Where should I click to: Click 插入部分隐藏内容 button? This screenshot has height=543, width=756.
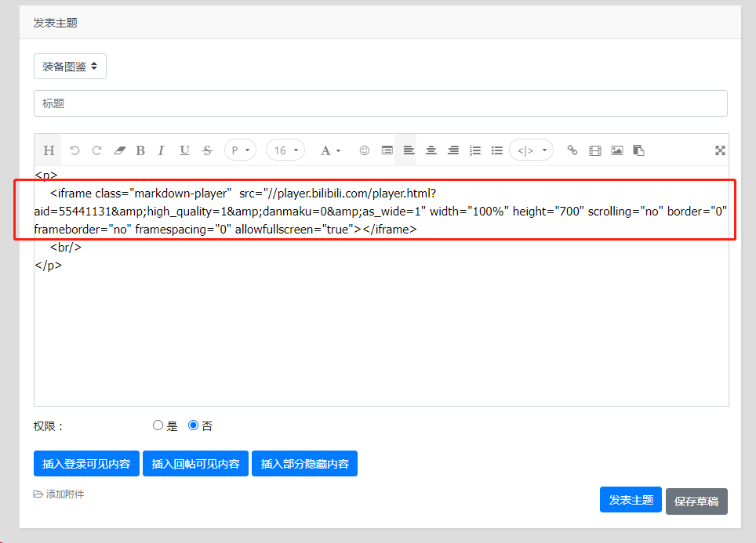pos(305,464)
